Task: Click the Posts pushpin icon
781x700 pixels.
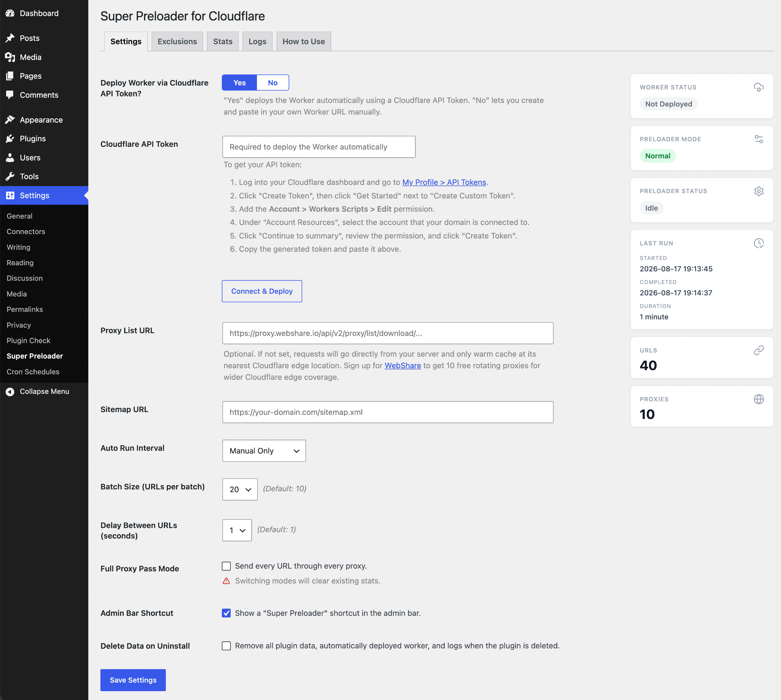Action: (x=10, y=38)
